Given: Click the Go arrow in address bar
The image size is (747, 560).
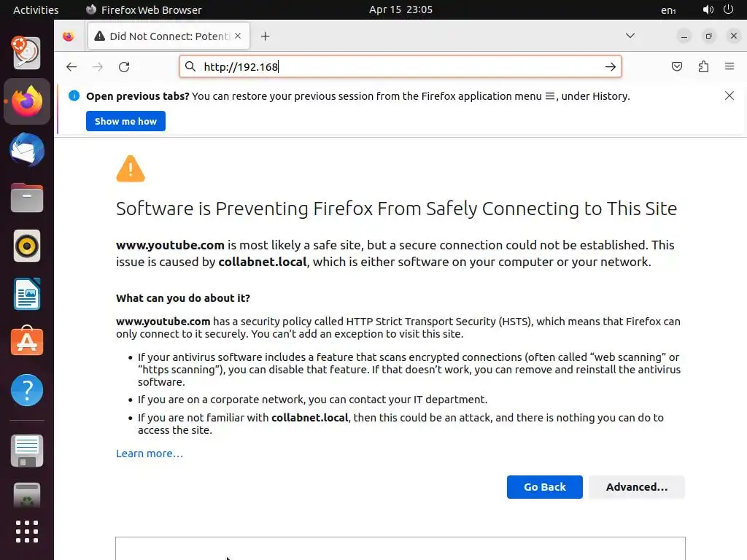Looking at the screenshot, I should [x=610, y=67].
